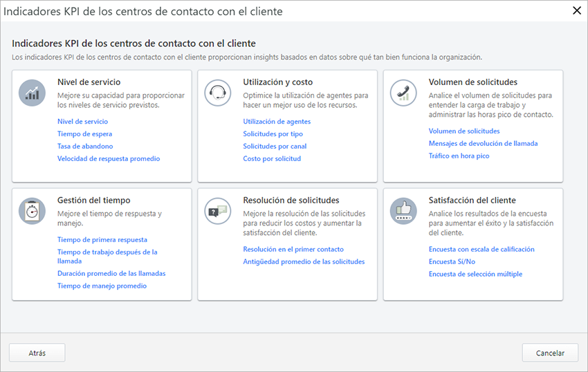
Task: Close the KPI dialog with the X
Action: 576,10
